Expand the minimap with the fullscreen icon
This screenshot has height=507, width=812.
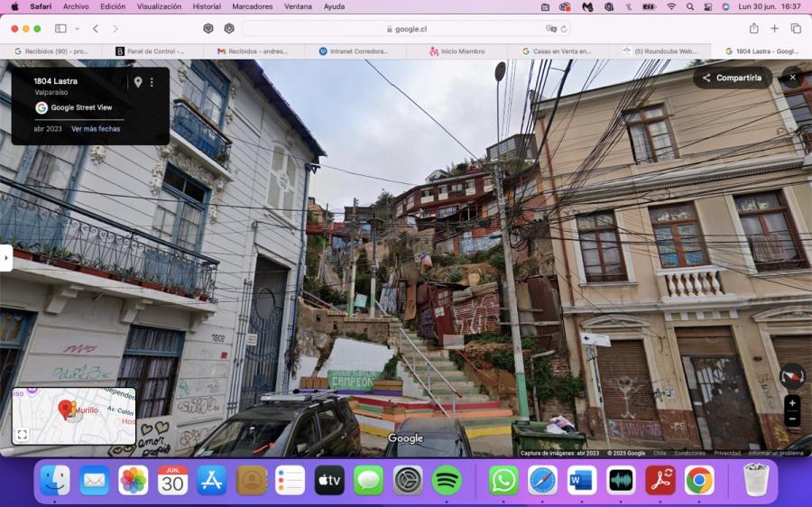click(x=23, y=435)
